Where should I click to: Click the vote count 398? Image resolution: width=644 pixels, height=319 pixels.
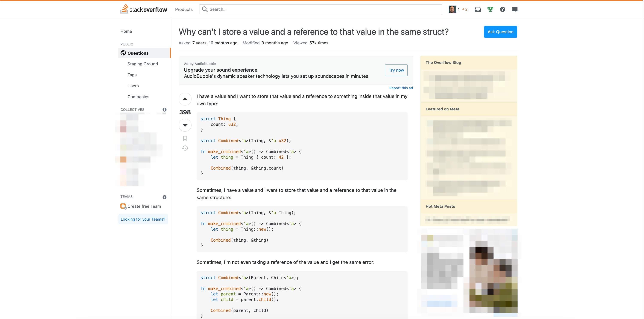point(185,112)
